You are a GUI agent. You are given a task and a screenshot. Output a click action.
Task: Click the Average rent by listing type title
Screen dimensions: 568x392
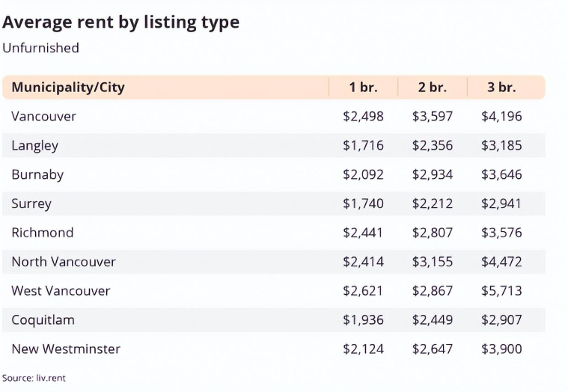pos(121,22)
